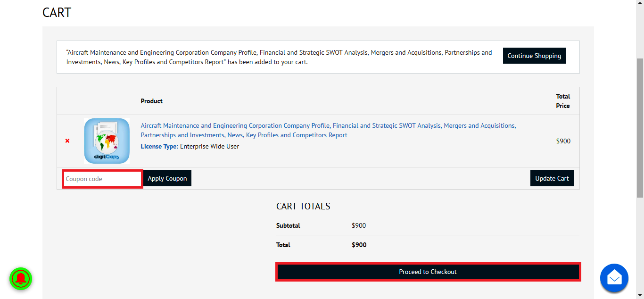
Task: Apply a coupon with the Apply Coupon button
Action: coord(167,178)
